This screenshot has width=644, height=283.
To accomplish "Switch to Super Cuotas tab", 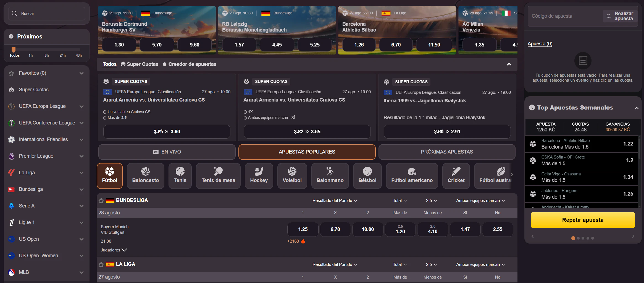I will click(140, 64).
